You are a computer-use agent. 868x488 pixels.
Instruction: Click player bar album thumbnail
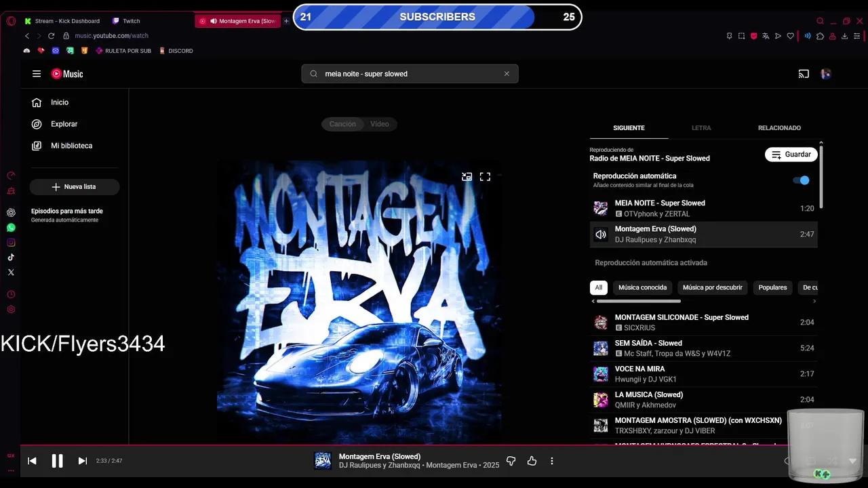pos(323,461)
